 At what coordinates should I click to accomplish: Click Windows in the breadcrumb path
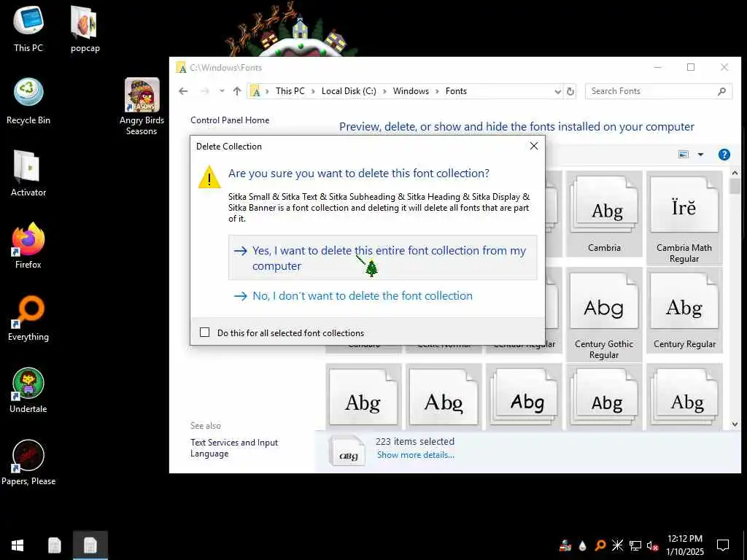411,91
